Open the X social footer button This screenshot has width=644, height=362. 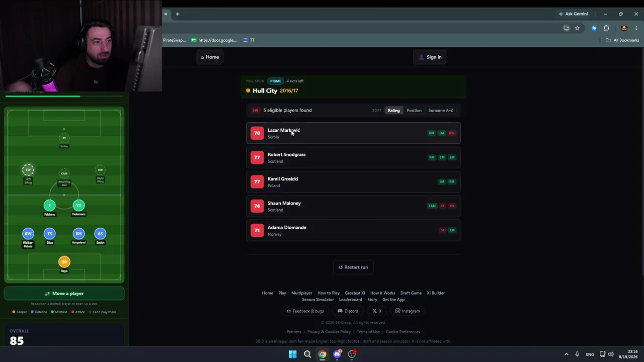(377, 311)
